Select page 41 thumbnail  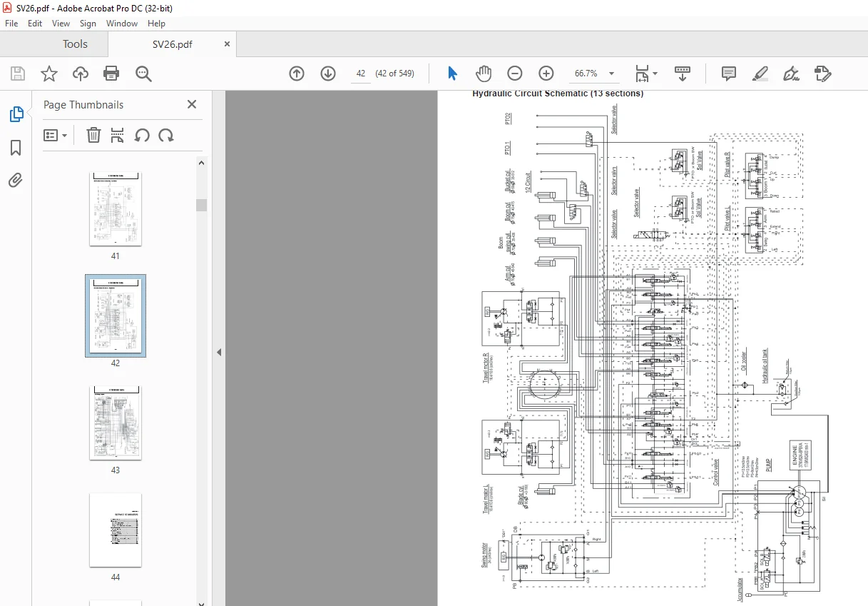[116, 209]
